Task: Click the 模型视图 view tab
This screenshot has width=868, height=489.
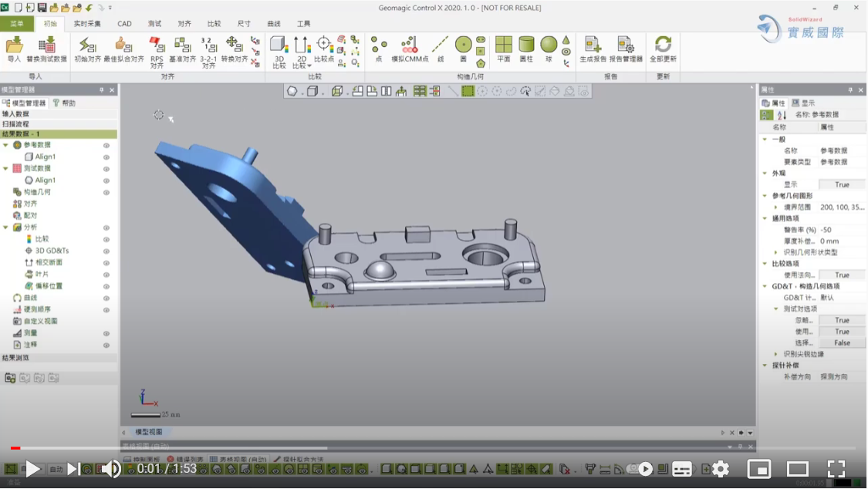Action: coord(149,432)
